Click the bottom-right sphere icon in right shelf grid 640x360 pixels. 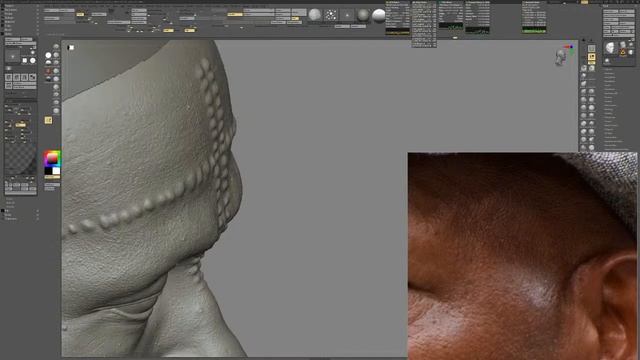[591, 147]
